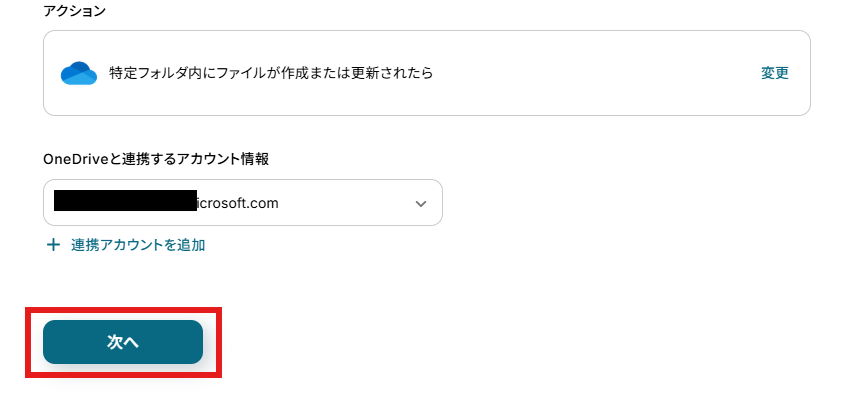Click the OneDriveと連携するアカウント情報 label
This screenshot has width=856, height=402.
tap(156, 159)
